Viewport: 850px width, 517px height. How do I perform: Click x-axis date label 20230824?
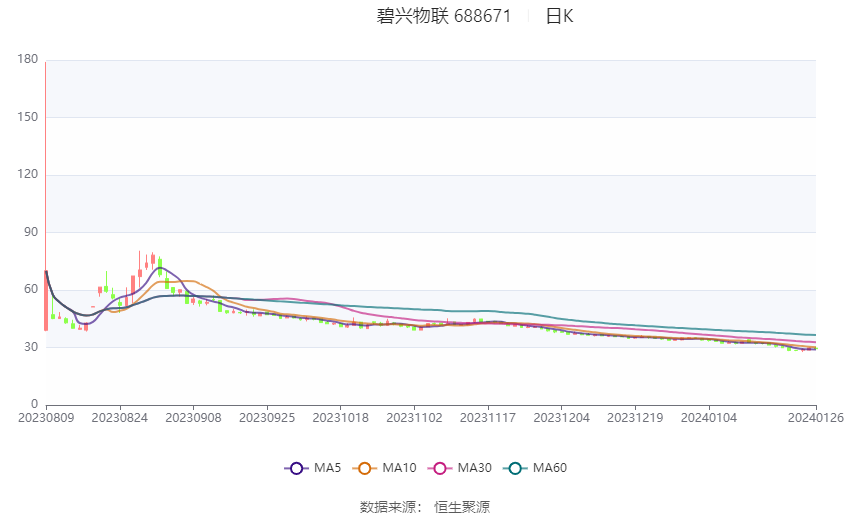click(x=120, y=418)
